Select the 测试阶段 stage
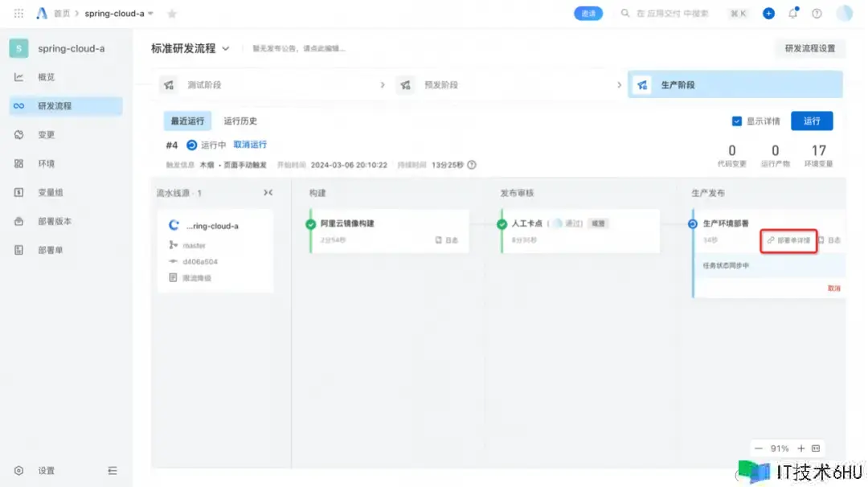The height and width of the screenshot is (487, 868). [x=203, y=84]
